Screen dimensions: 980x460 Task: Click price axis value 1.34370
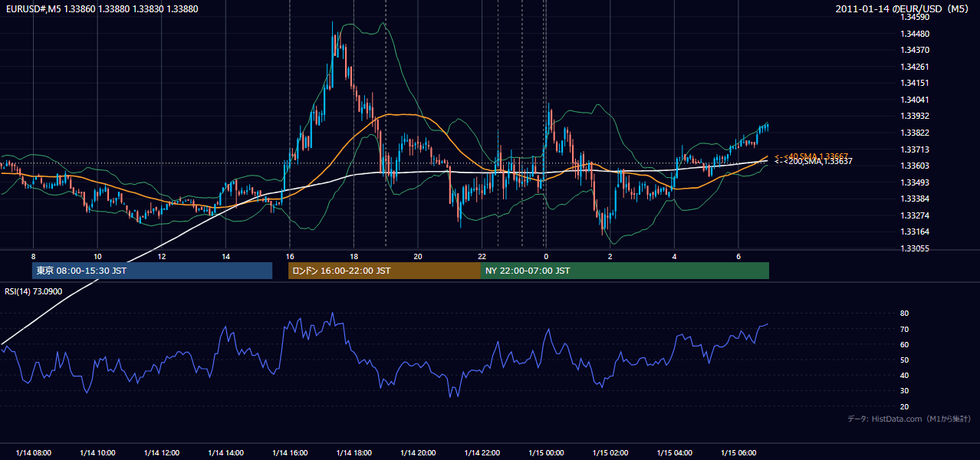(x=915, y=50)
